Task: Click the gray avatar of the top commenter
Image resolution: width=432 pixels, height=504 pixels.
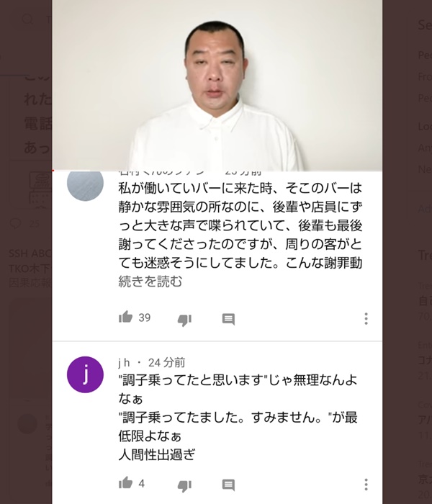Action: pos(85,184)
